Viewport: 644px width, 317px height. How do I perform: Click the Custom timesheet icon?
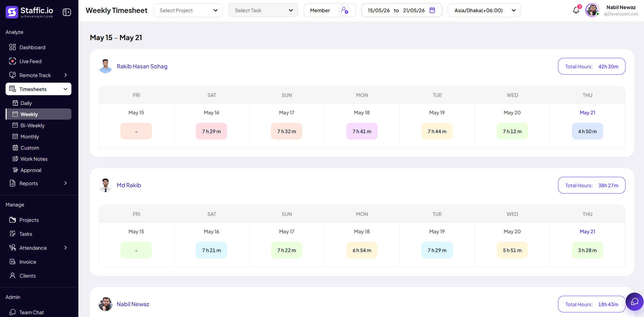pos(15,148)
